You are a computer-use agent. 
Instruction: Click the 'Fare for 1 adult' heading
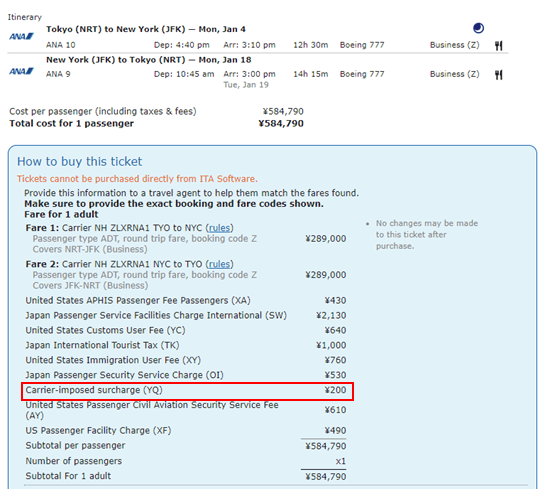point(61,214)
